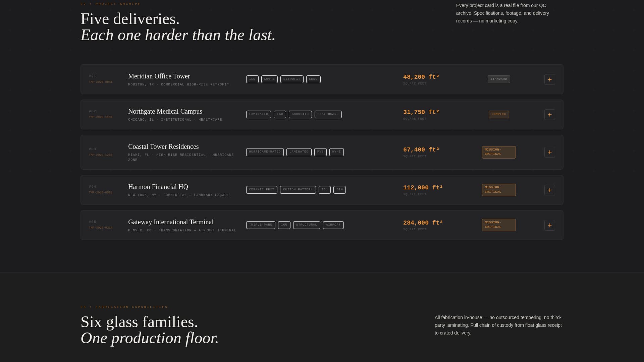Open the Meridian Office Tower project title
This screenshot has height=362, width=644.
[x=159, y=76]
